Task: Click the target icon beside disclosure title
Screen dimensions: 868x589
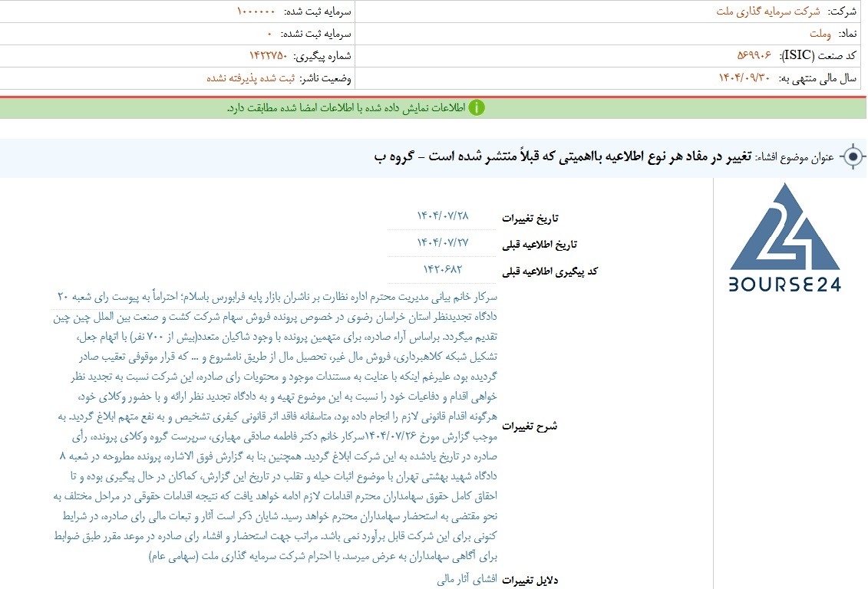Action: point(853,157)
